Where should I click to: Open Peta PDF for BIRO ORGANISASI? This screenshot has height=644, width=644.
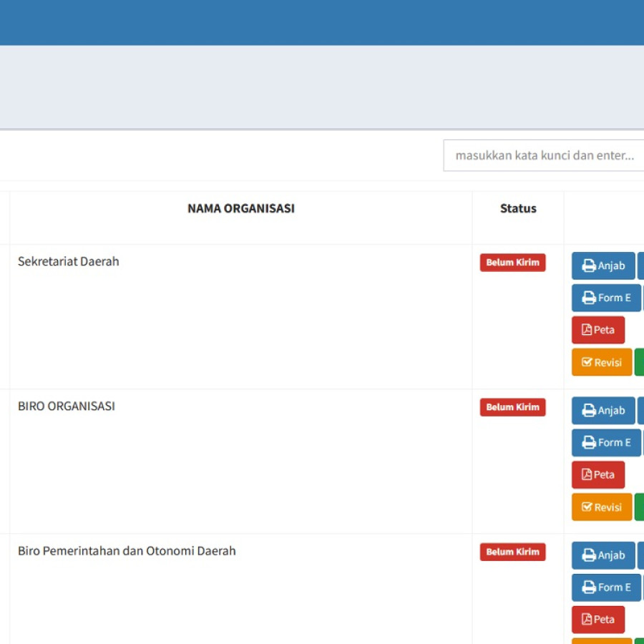click(x=598, y=475)
